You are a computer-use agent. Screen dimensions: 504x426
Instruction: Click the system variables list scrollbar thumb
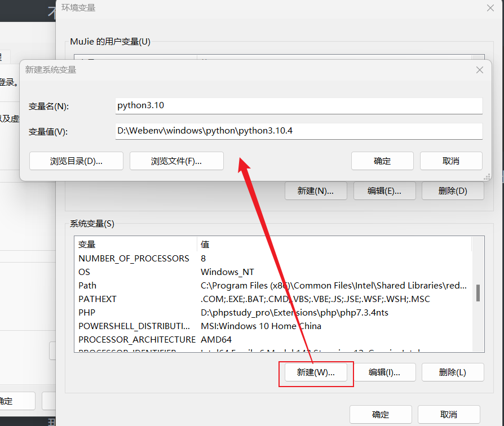(x=478, y=293)
